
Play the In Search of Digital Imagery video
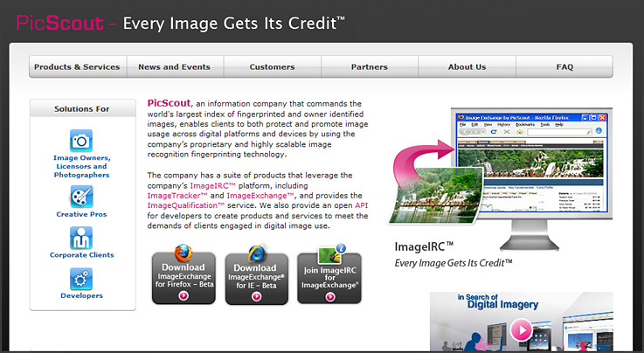coord(522,330)
